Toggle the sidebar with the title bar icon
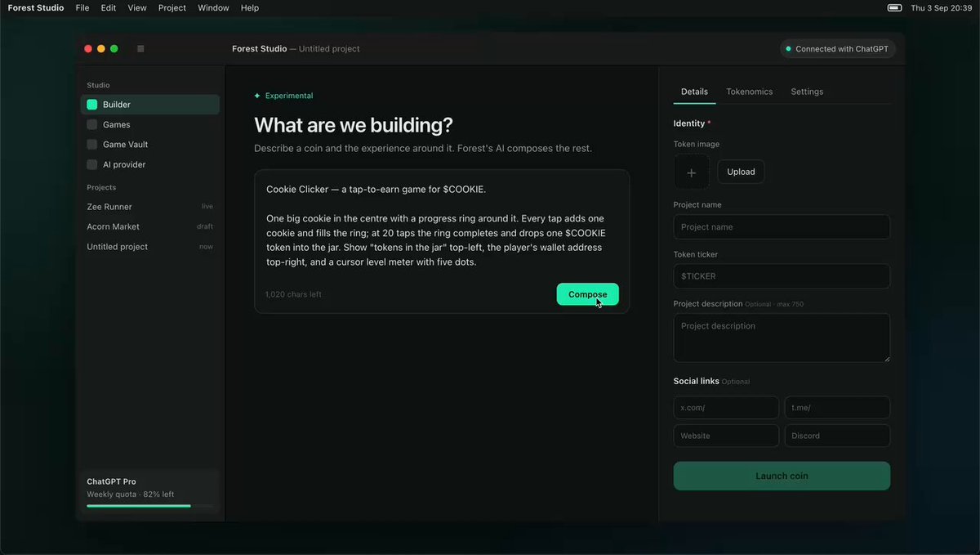This screenshot has width=980, height=555. coord(140,49)
